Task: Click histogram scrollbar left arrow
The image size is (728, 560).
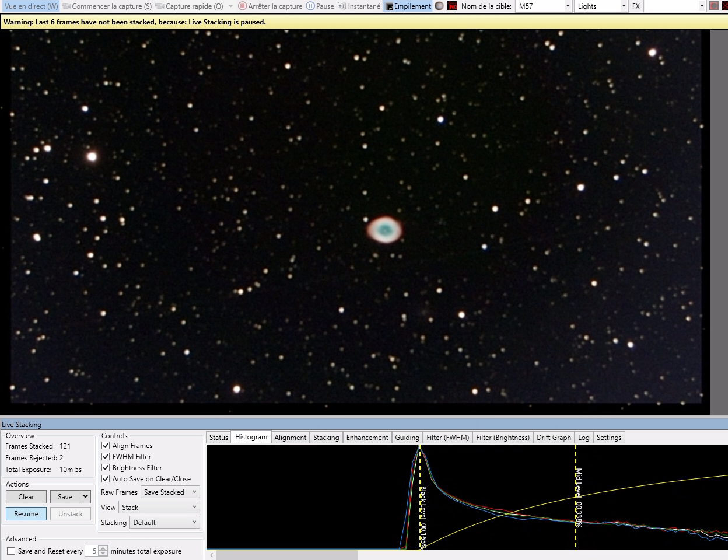Action: pyautogui.click(x=211, y=555)
